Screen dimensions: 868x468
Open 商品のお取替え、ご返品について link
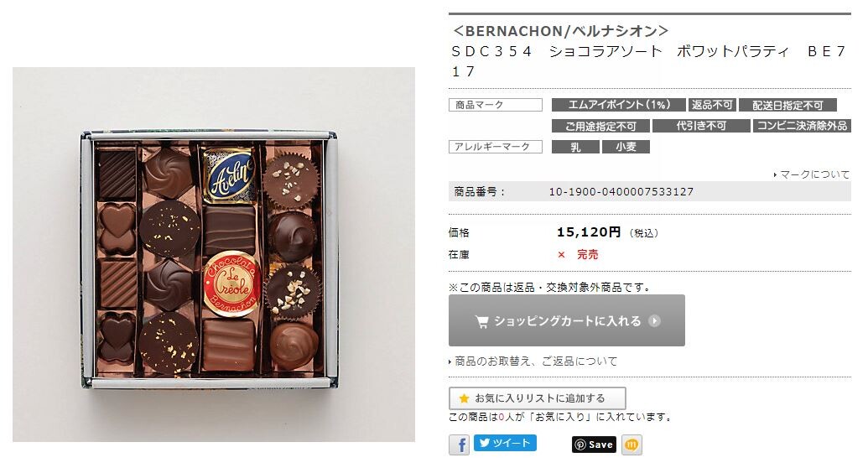point(533,361)
